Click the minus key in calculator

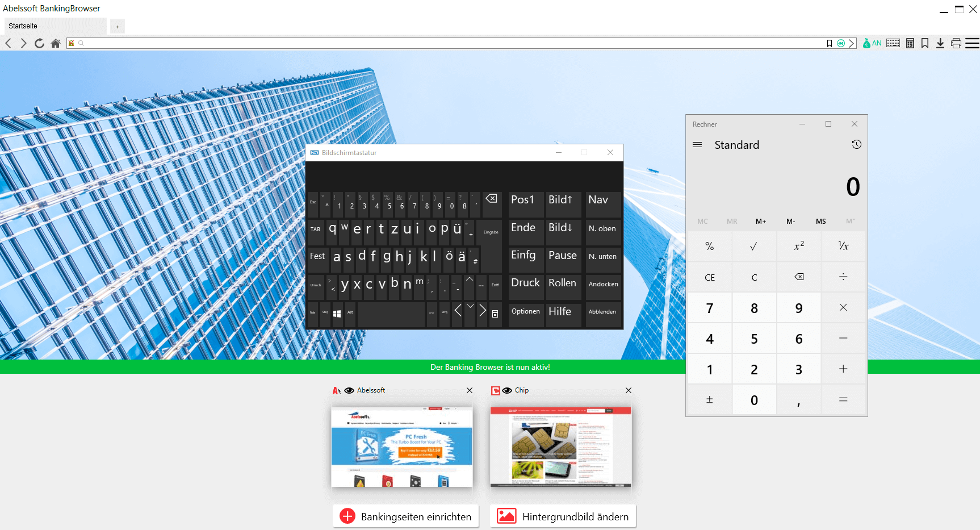843,339
